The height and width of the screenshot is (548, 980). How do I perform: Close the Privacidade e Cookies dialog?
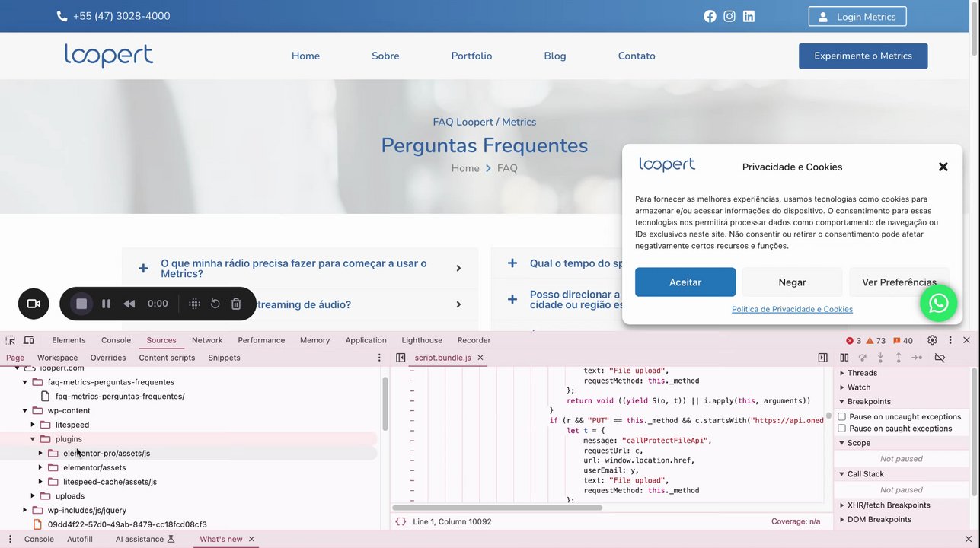click(943, 167)
